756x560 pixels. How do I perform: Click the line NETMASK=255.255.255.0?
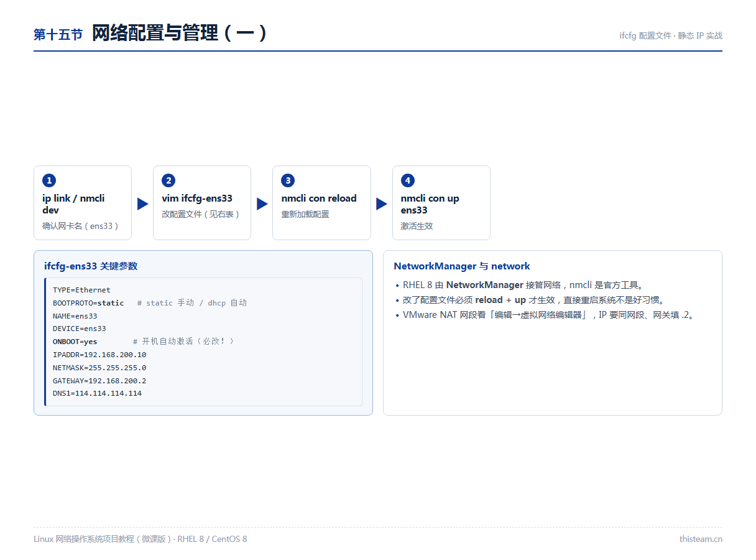[x=99, y=368]
